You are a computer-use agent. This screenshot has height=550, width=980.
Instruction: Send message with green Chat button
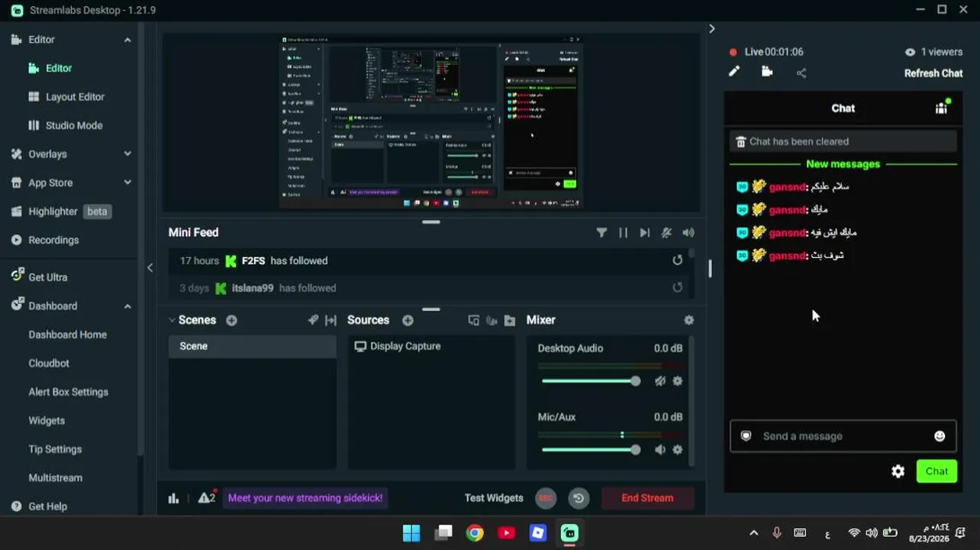click(x=936, y=471)
